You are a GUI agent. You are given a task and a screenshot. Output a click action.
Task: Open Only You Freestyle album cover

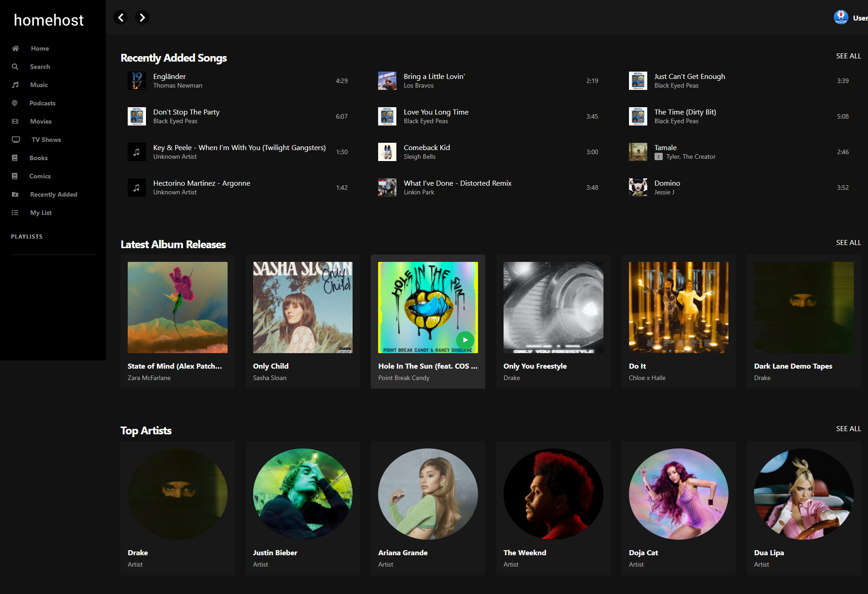tap(553, 307)
